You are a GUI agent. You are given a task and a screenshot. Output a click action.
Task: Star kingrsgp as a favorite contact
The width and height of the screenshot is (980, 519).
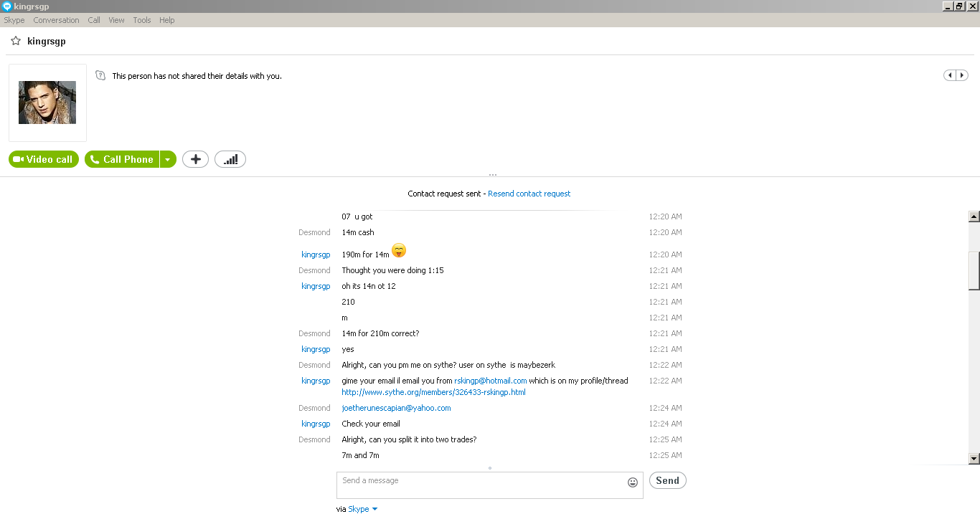[x=16, y=42]
